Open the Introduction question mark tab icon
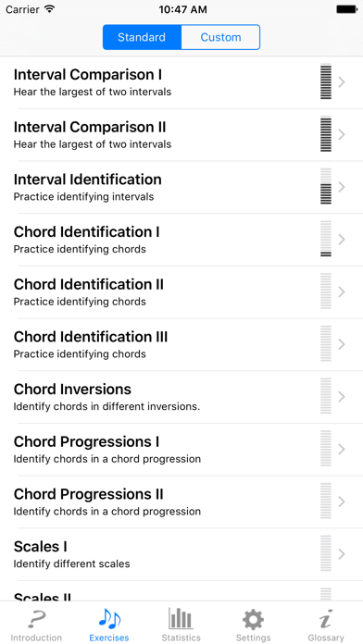The width and height of the screenshot is (363, 644). point(36,619)
